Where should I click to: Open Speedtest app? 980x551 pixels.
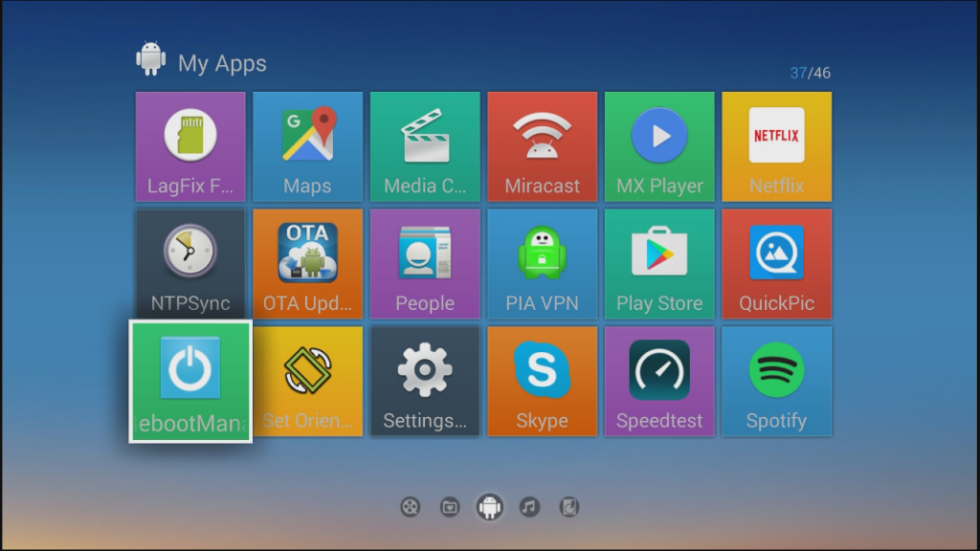[659, 381]
